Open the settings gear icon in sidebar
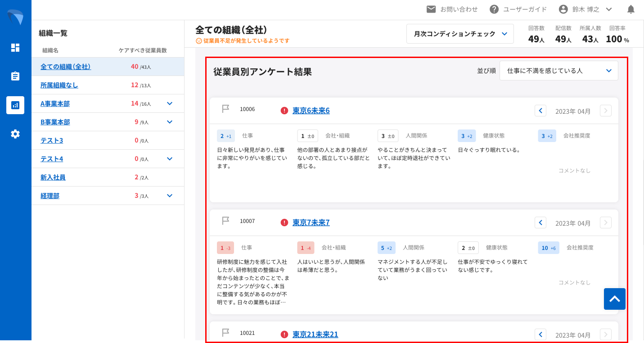644x343 pixels. (x=15, y=134)
